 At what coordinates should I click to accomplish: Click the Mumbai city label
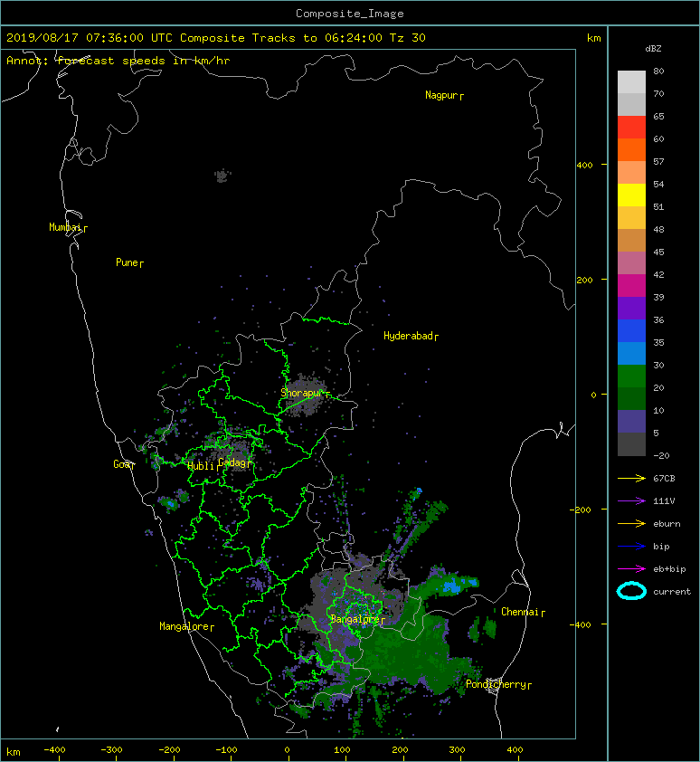click(x=65, y=227)
